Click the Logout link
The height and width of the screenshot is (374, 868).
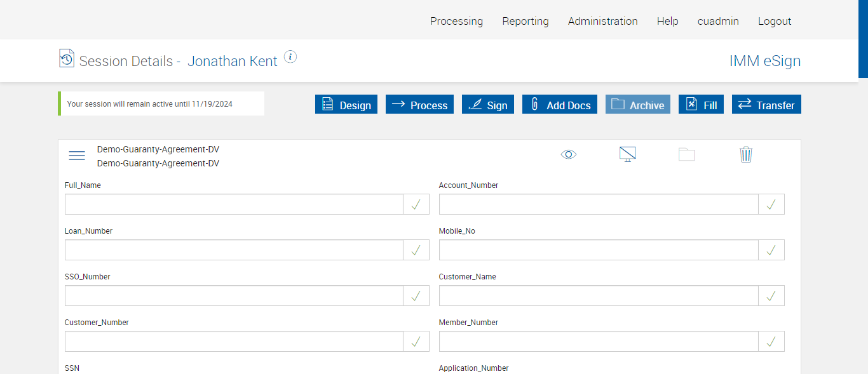tap(775, 21)
